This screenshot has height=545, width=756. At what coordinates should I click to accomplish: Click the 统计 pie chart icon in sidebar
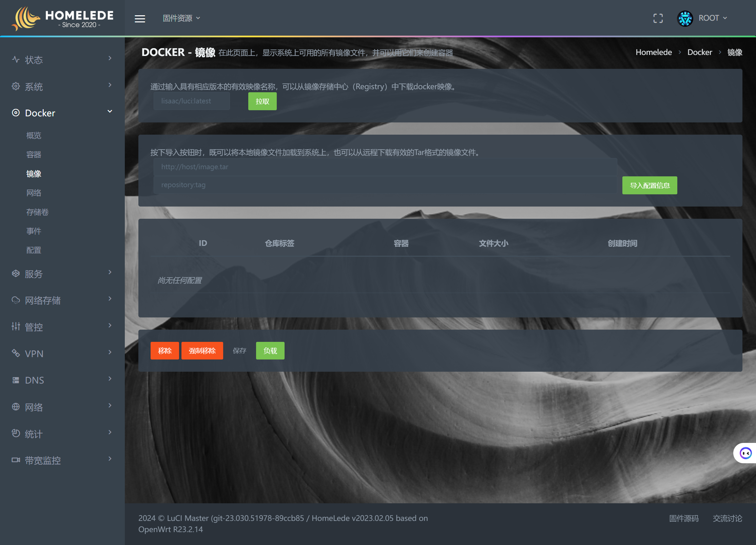16,433
